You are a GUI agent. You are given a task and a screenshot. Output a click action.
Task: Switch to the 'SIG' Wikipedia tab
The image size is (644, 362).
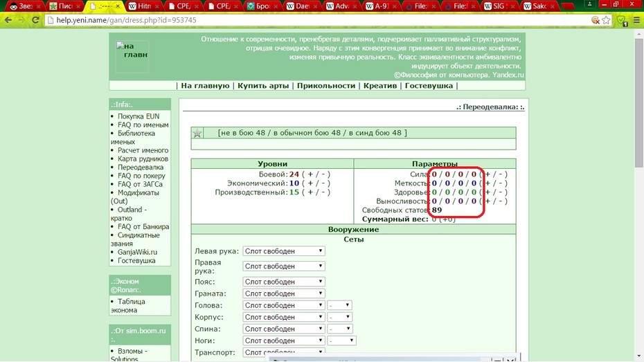[x=500, y=6]
